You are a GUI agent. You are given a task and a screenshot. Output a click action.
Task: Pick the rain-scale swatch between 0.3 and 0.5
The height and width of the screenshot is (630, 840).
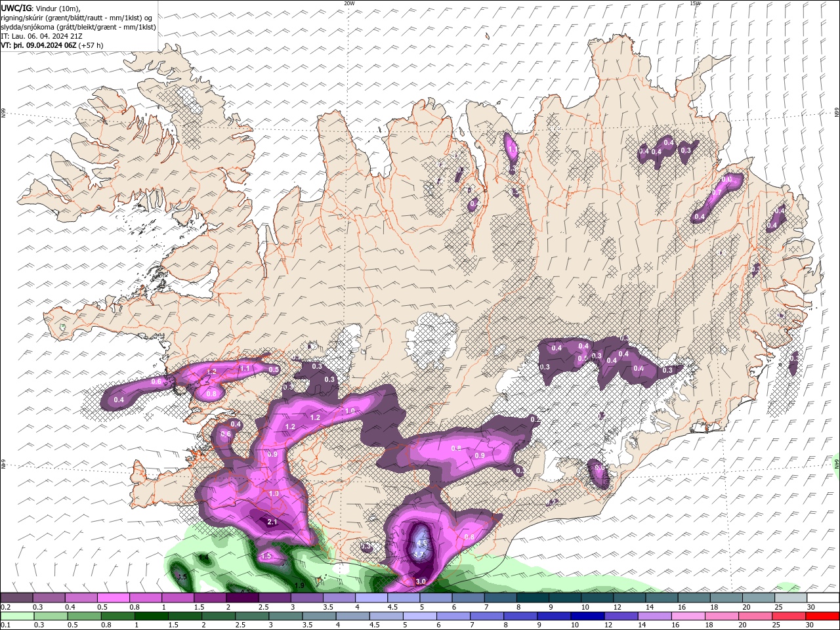50,616
